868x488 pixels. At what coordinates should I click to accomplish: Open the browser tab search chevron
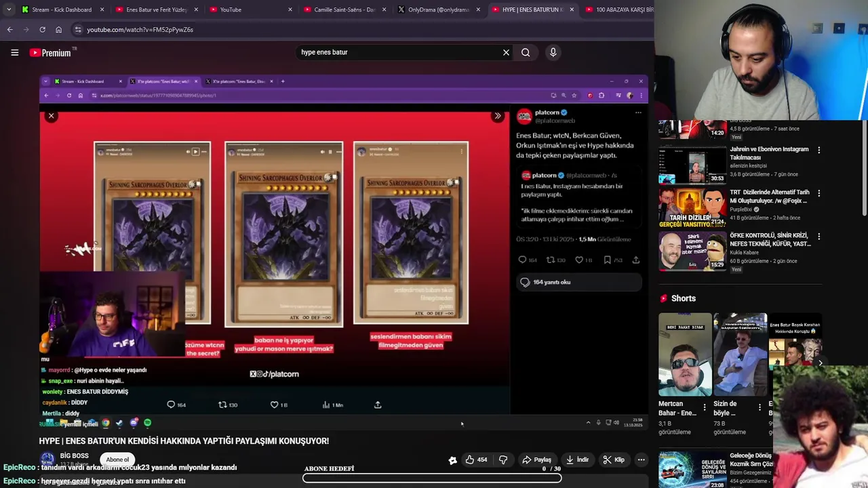[x=9, y=9]
